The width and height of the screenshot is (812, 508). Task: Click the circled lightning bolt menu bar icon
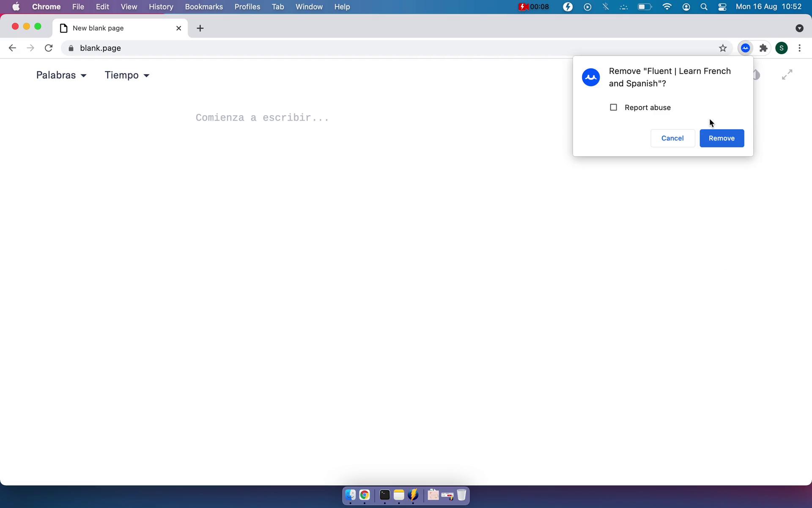568,7
